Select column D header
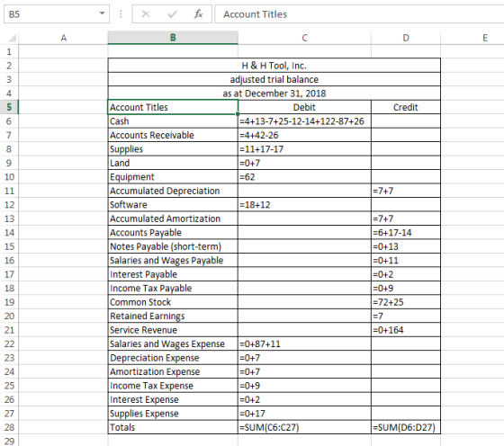Image resolution: width=504 pixels, height=446 pixels. click(x=406, y=38)
